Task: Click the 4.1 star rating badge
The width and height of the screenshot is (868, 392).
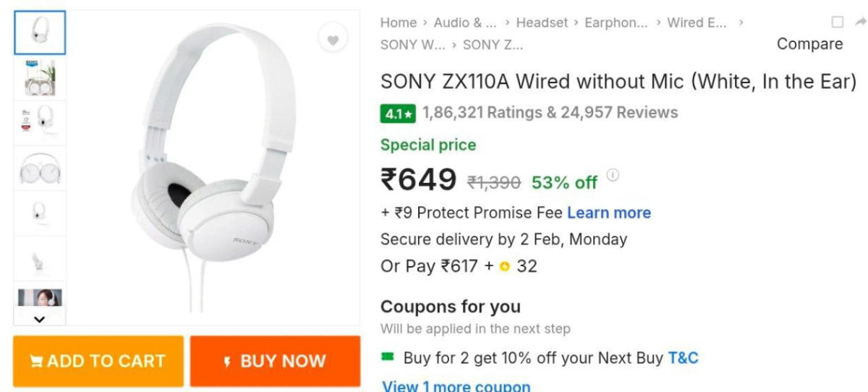Action: 399,114
